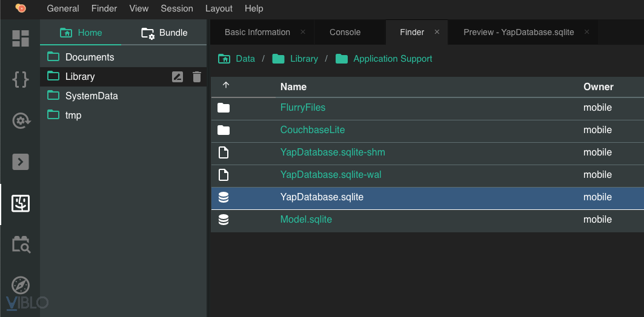This screenshot has width=644, height=317.
Task: Delete Library using the trash icon
Action: point(196,76)
